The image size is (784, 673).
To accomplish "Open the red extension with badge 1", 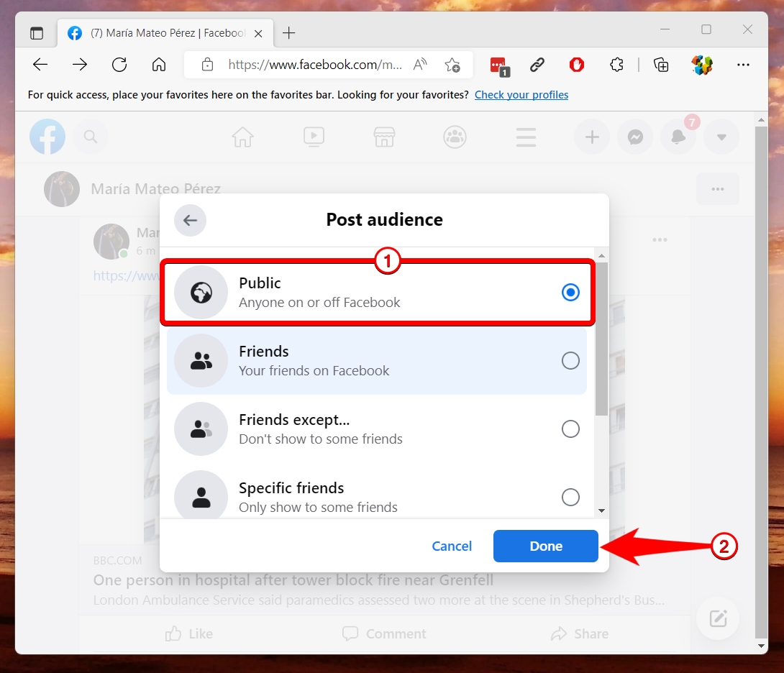I will [499, 66].
